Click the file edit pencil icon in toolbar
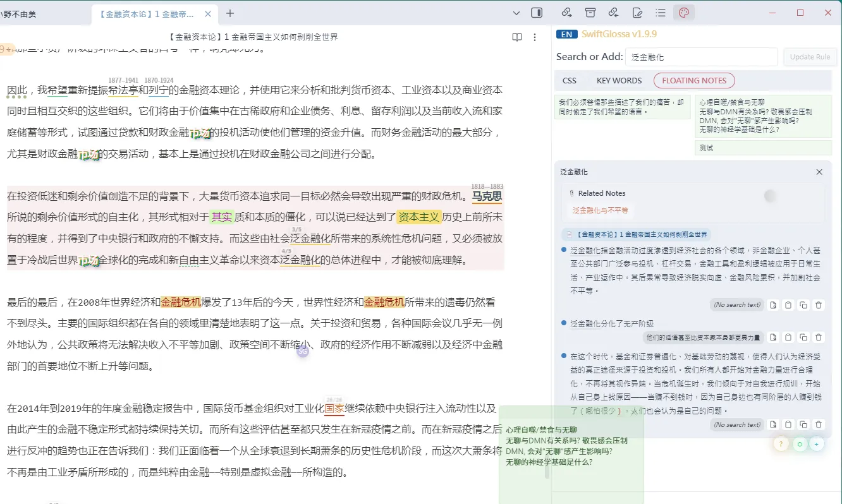Screen dimensions: 842x504 point(637,13)
